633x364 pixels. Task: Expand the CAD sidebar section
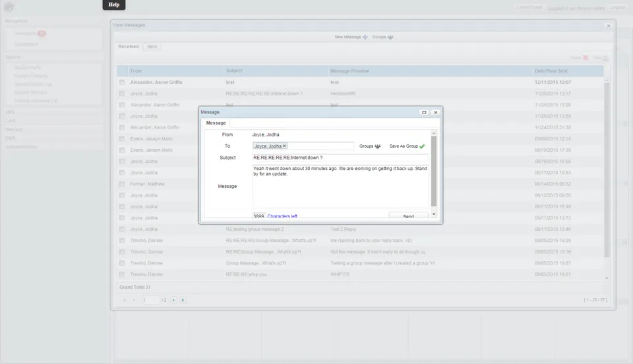point(10,121)
